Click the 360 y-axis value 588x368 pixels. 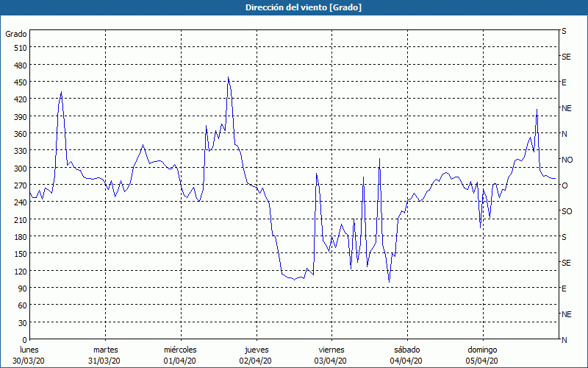pos(21,134)
